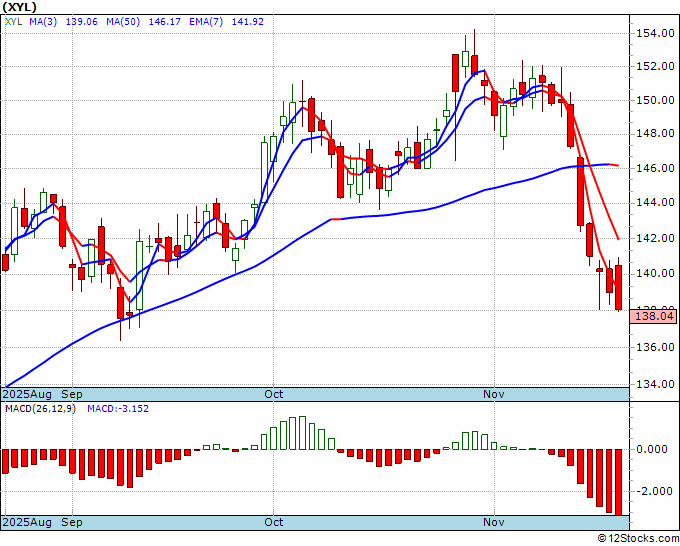This screenshot has height=546, width=680.
Task: Click Sep label on price chart axis
Action: [x=72, y=394]
